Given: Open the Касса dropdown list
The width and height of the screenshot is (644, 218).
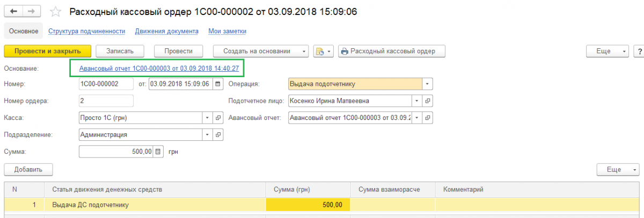Looking at the screenshot, I should tap(208, 118).
